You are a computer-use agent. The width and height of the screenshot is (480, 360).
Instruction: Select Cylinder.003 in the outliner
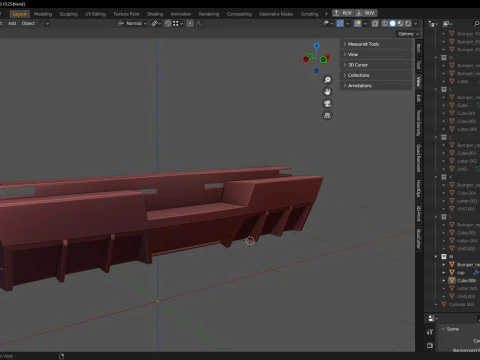pos(462,304)
